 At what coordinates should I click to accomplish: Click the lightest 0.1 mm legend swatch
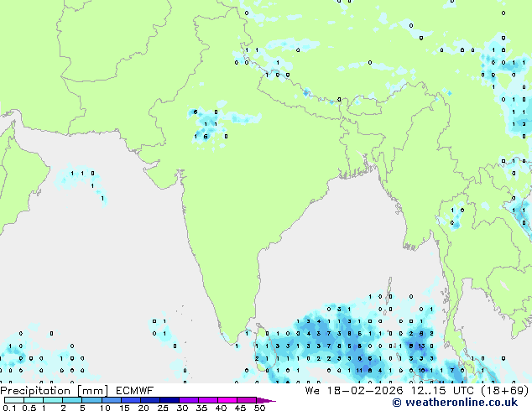click(x=14, y=400)
